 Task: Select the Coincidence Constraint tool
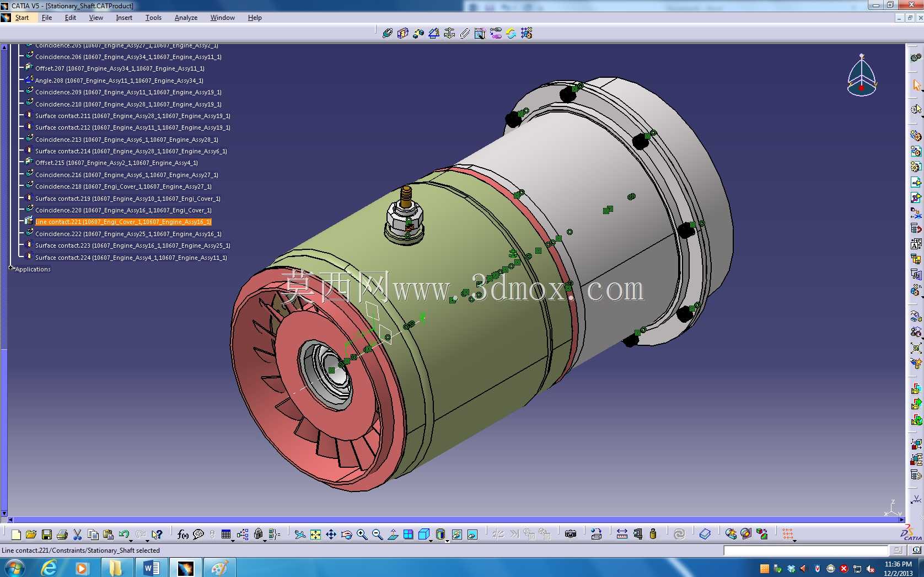point(388,33)
